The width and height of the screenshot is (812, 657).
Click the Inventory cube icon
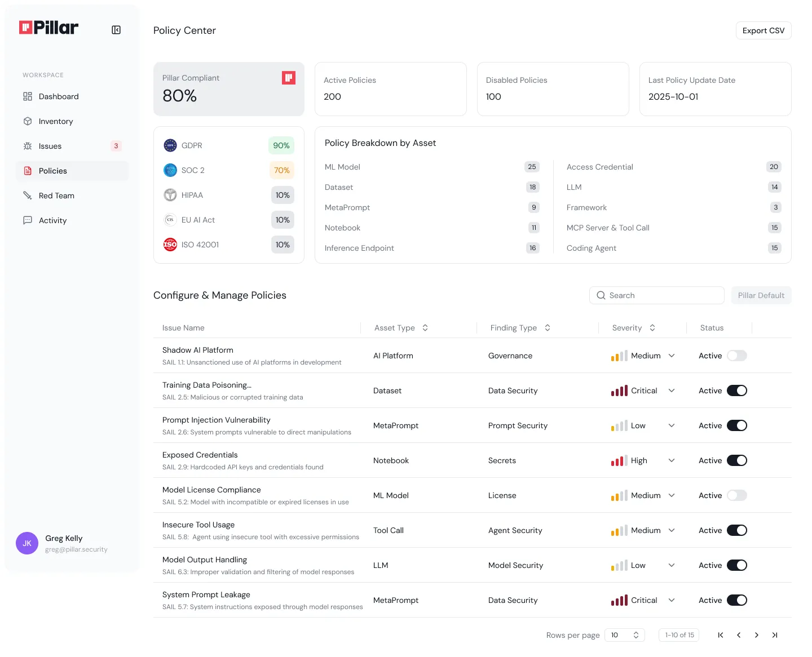click(28, 121)
